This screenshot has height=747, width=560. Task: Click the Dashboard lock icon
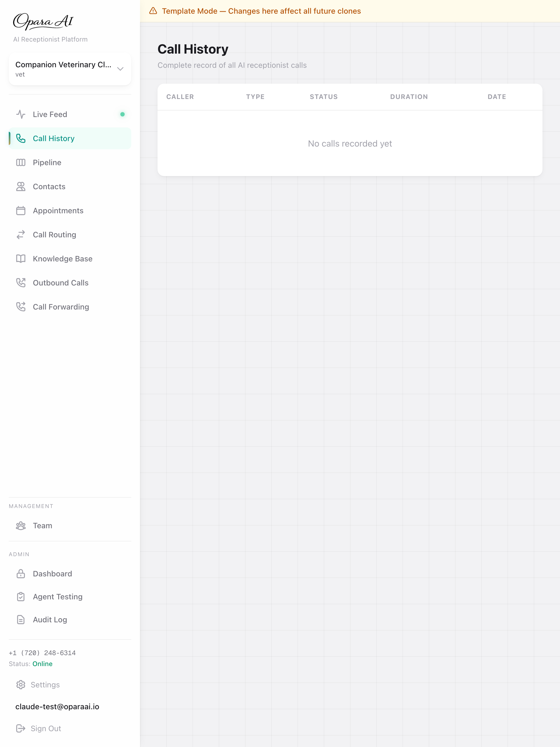pos(21,574)
